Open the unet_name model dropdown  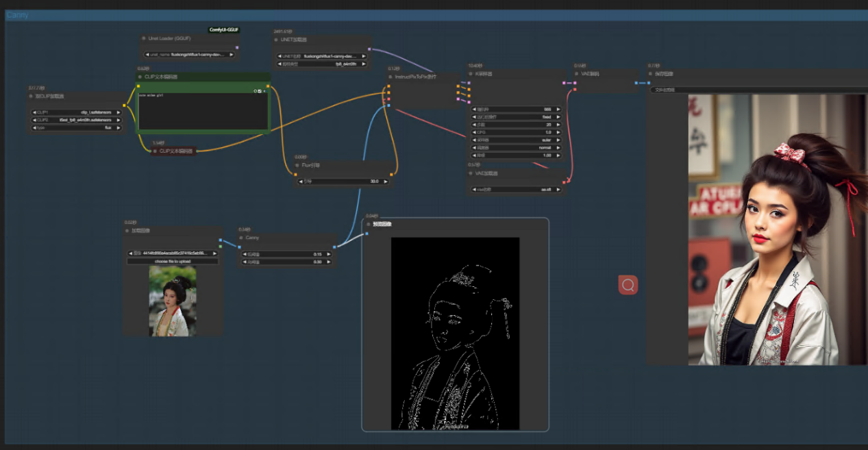coord(188,54)
